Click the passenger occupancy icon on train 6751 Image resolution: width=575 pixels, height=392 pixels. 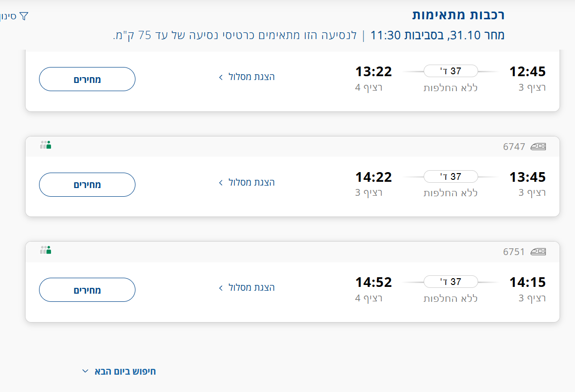click(x=46, y=250)
